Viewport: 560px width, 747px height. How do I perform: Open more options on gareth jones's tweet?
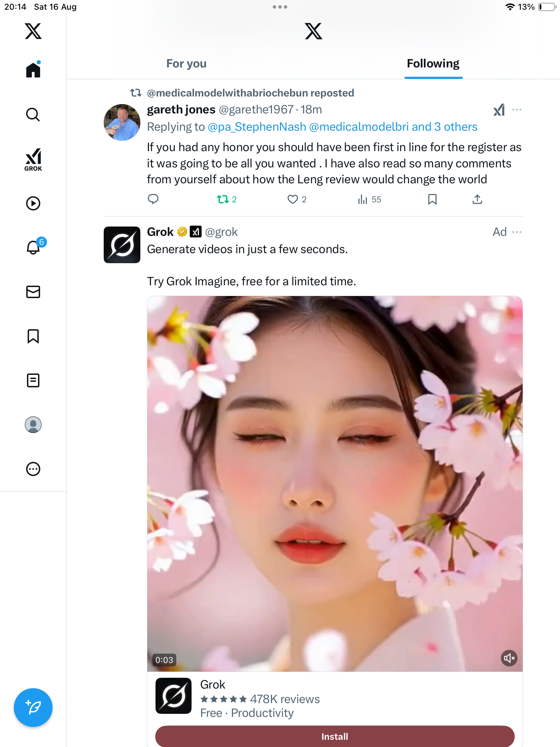click(517, 110)
